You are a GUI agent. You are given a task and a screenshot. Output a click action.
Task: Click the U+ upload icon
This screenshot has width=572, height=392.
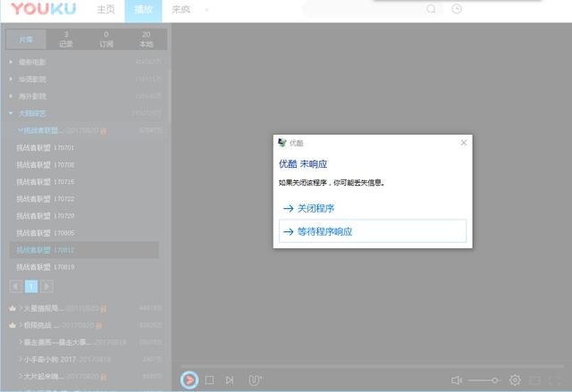(255, 380)
